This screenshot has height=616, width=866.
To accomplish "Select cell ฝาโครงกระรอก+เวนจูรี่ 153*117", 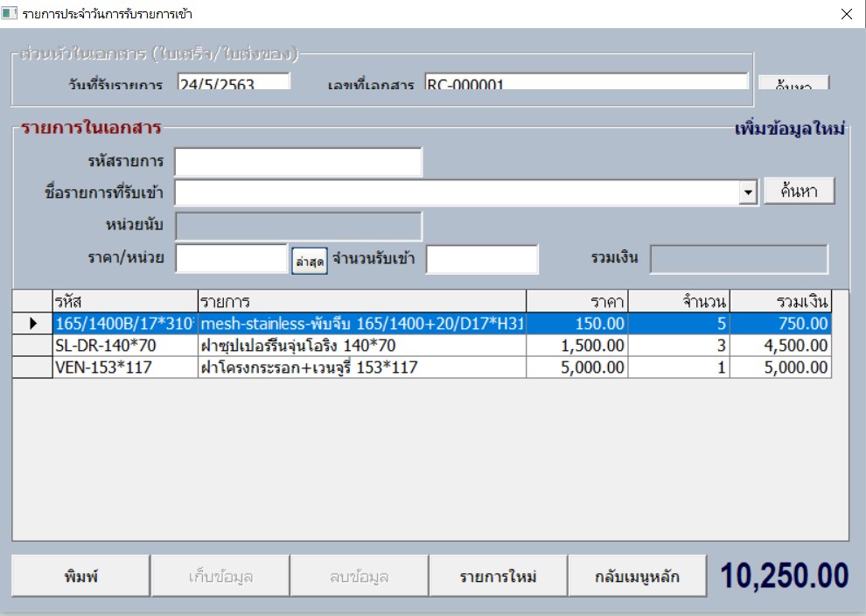I will pos(362,367).
